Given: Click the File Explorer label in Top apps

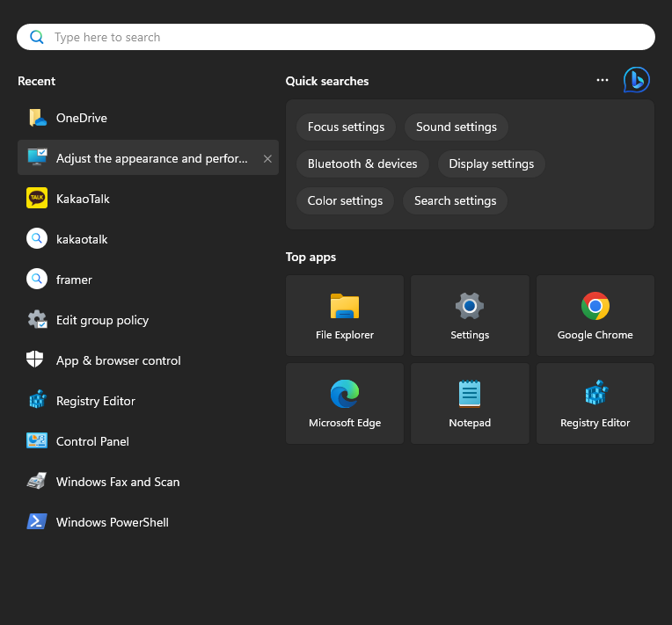Looking at the screenshot, I should tap(345, 335).
